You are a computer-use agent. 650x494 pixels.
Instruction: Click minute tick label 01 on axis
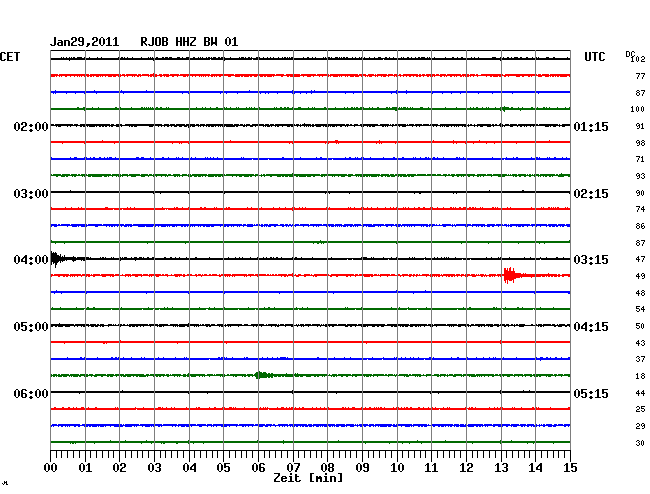click(85, 468)
